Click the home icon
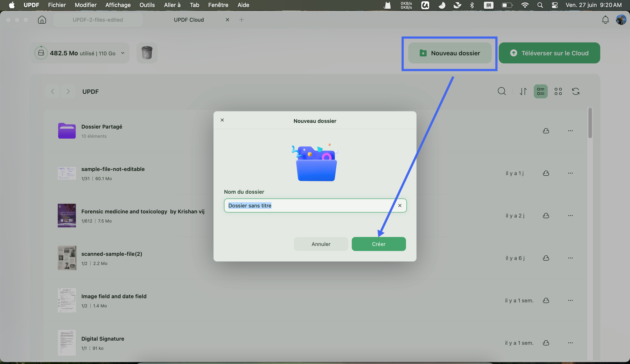This screenshot has height=364, width=630. (x=42, y=20)
